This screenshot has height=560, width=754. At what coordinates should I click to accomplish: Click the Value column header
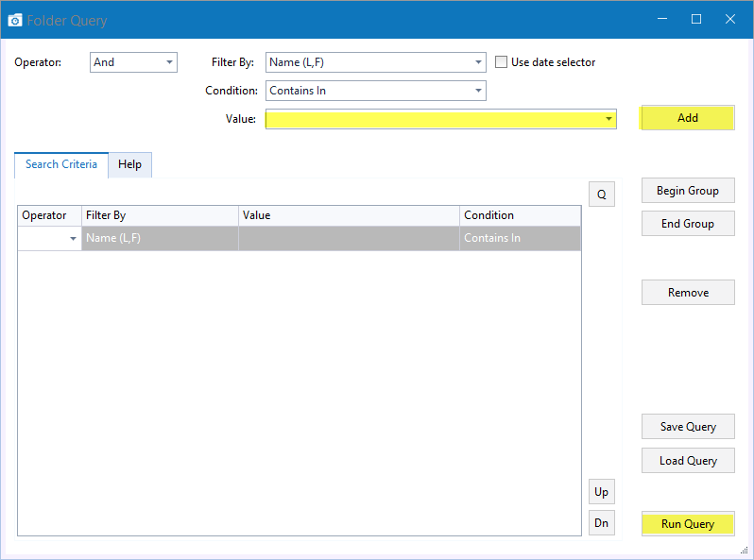point(349,215)
